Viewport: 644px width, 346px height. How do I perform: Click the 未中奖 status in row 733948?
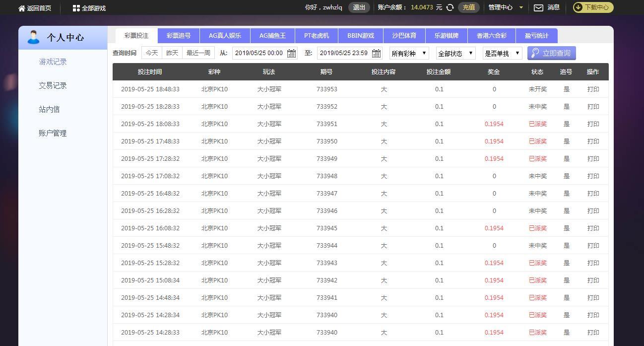(x=538, y=176)
